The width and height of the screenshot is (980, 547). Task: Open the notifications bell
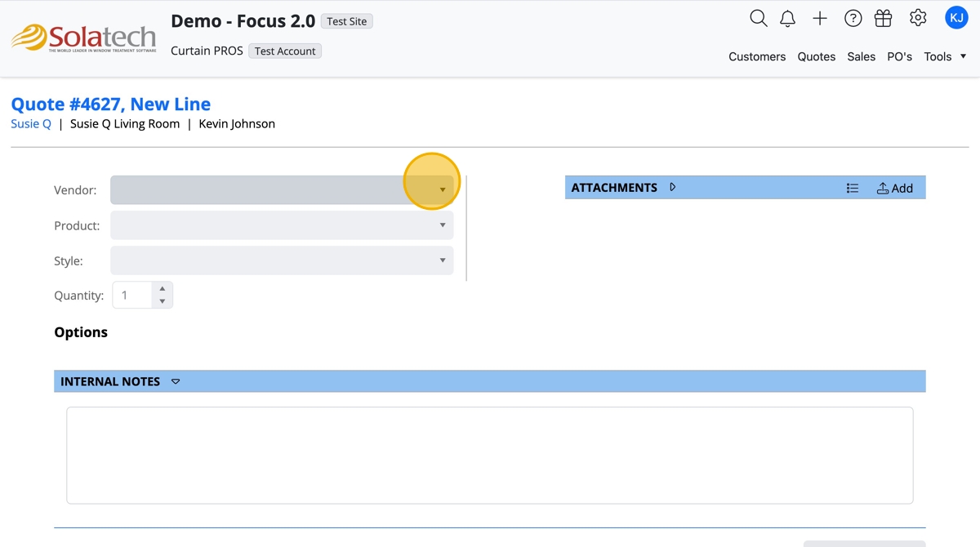pyautogui.click(x=787, y=19)
